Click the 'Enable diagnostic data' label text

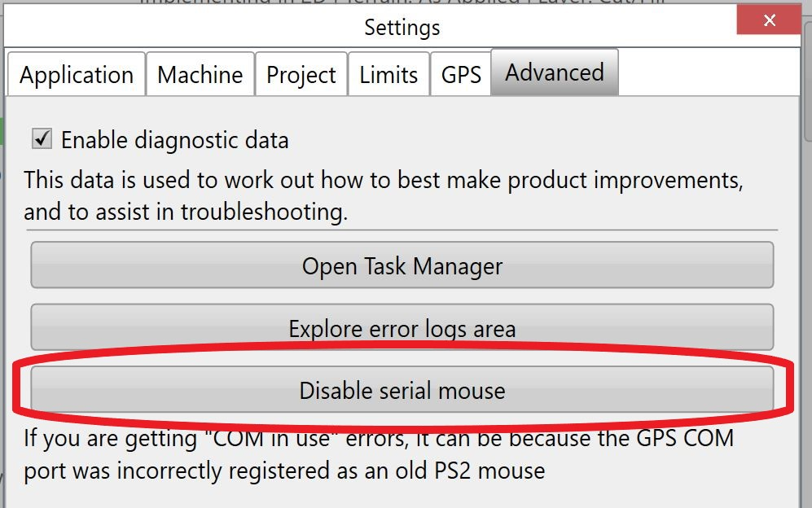click(x=174, y=140)
